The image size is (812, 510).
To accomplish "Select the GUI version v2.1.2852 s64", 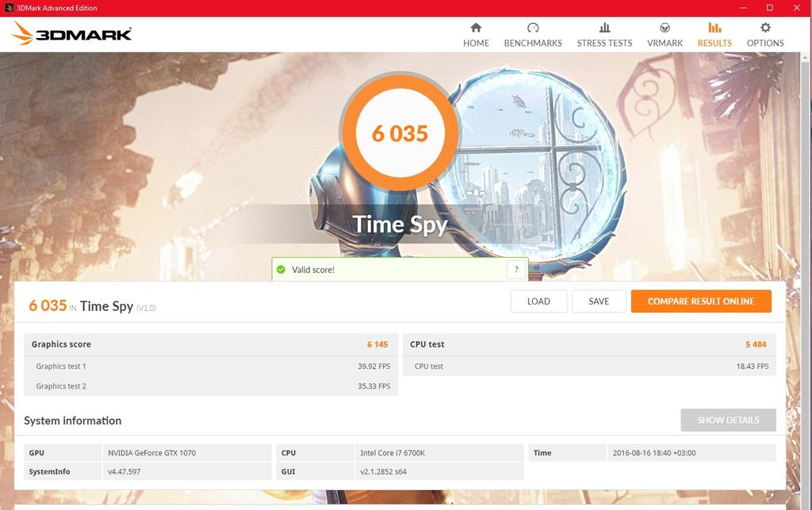I will click(383, 472).
